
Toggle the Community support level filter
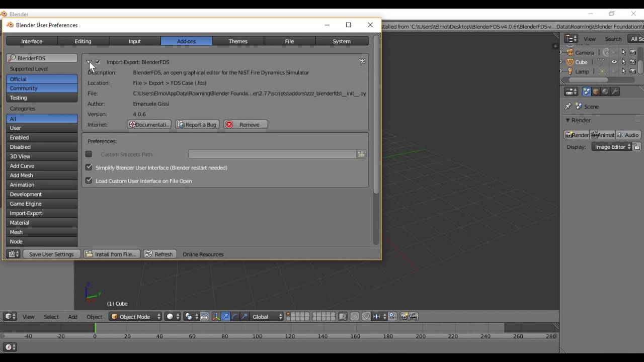click(x=42, y=88)
